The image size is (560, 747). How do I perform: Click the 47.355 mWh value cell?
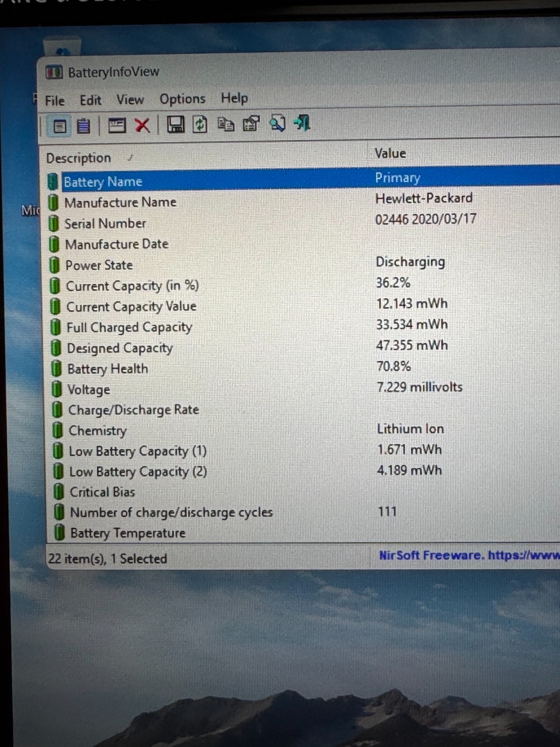click(412, 345)
